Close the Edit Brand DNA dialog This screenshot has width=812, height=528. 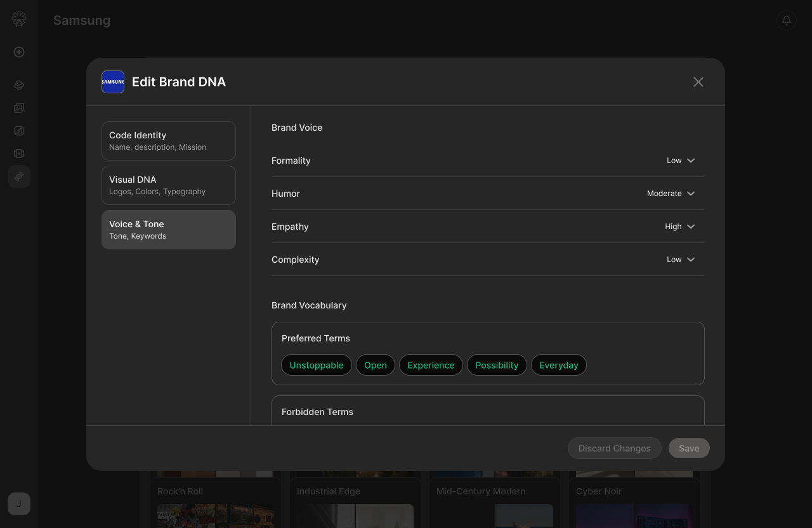tap(698, 82)
